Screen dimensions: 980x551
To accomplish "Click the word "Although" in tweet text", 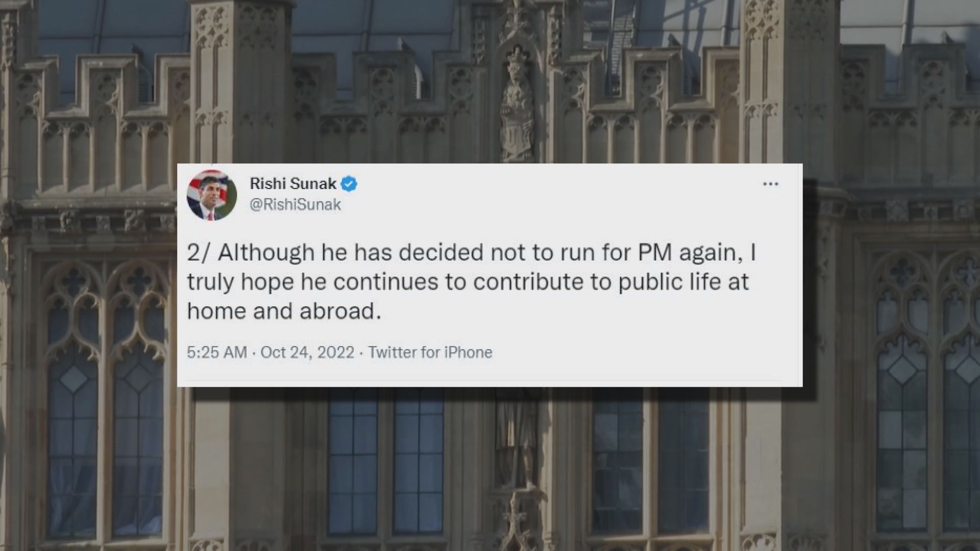I will pos(266,253).
